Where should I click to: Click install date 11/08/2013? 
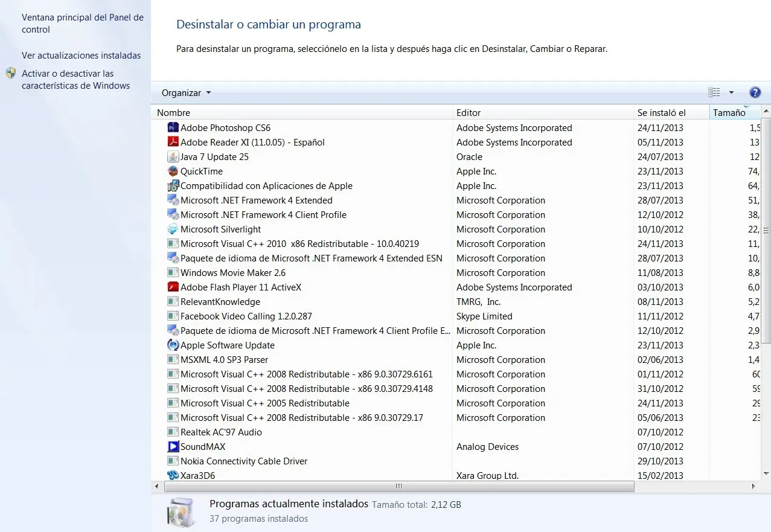(x=661, y=273)
